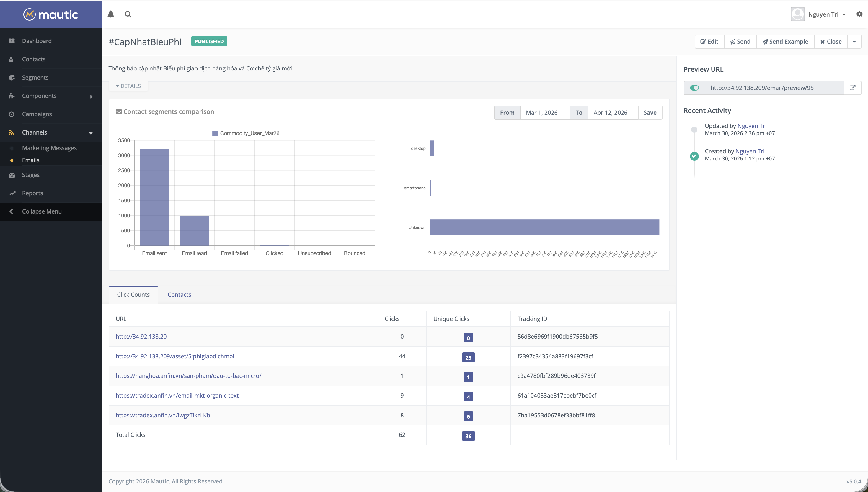Select the Click Counts tab

(133, 294)
